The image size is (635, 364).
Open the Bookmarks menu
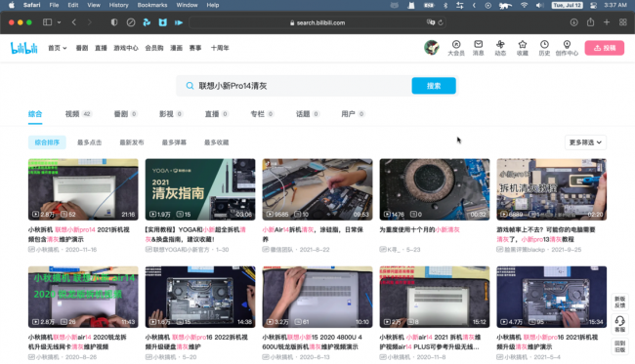pos(152,5)
